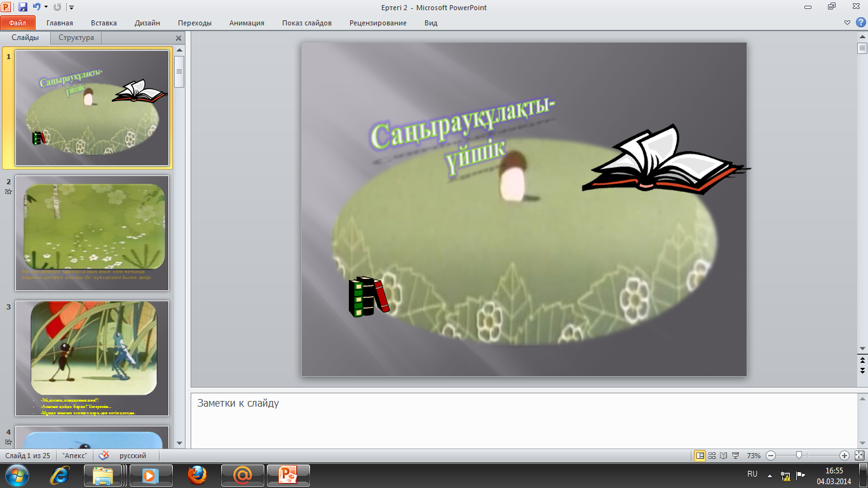The width and height of the screenshot is (868, 488).
Task: Open PowerPoint Help question mark icon
Action: (860, 22)
